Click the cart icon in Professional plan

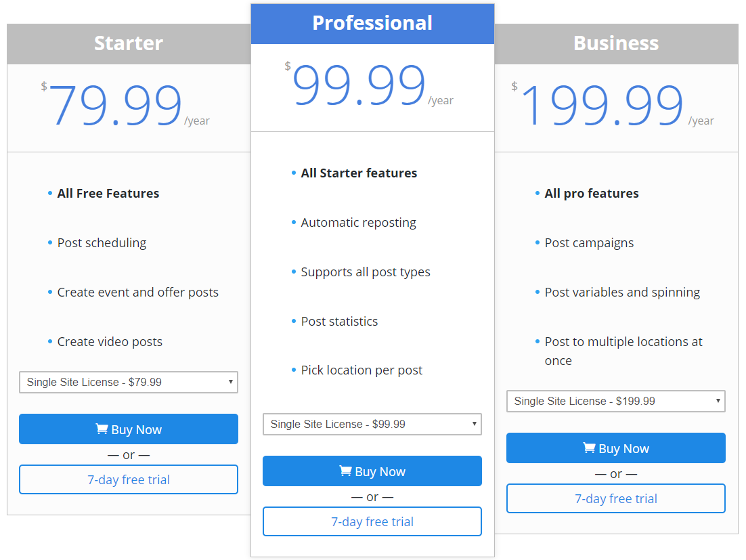coord(346,471)
